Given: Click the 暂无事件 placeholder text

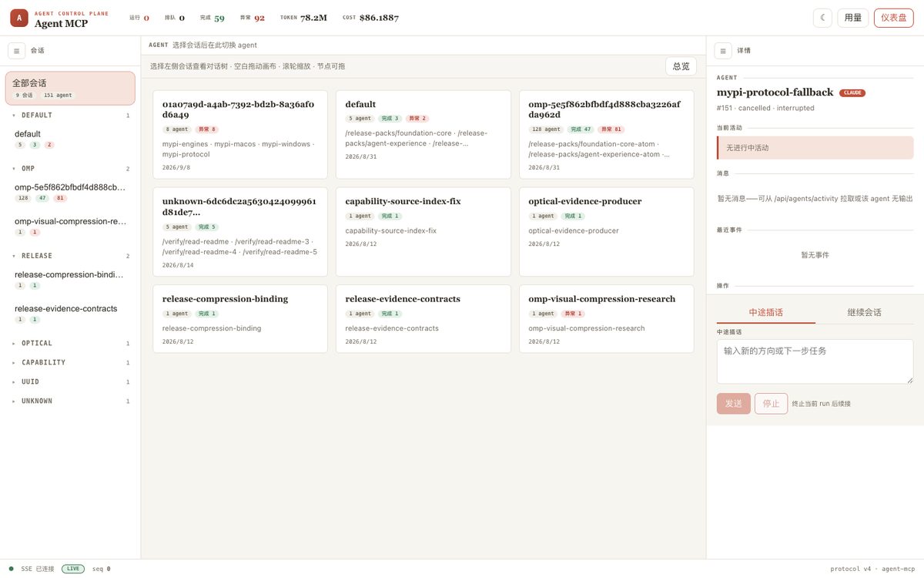Looking at the screenshot, I should tap(815, 255).
